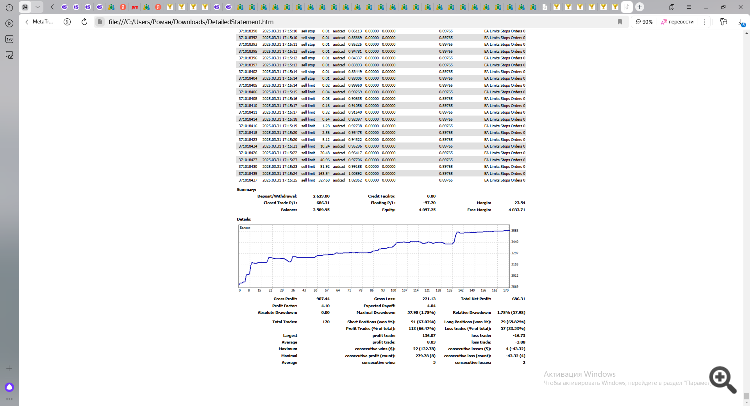Open a new tab with plus button
This screenshot has height=406, width=750.
pyautogui.click(x=640, y=7)
